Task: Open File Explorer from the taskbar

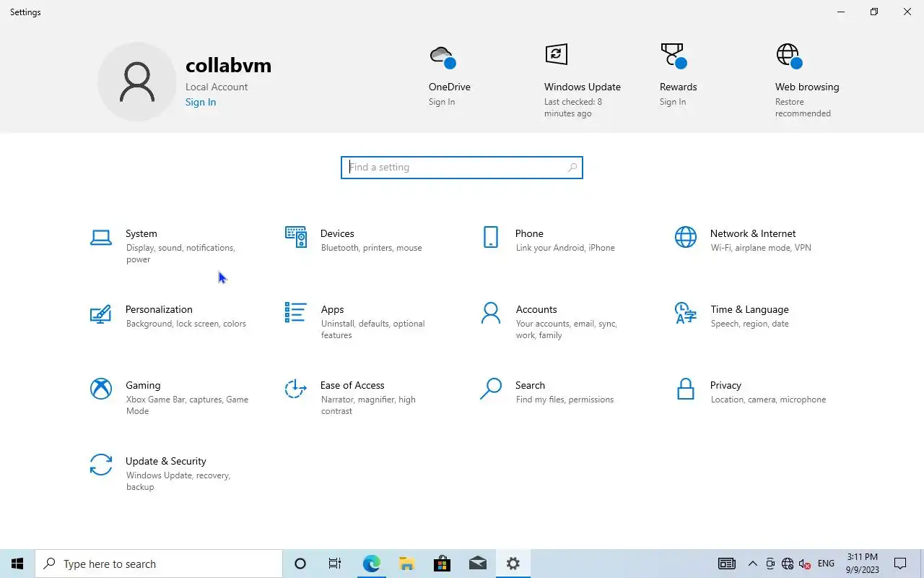Action: [x=406, y=564]
